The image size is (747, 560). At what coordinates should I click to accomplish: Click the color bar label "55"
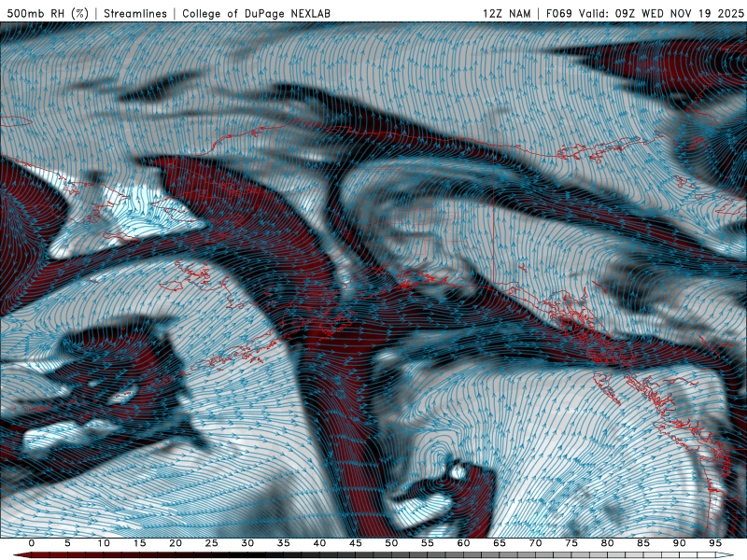pos(428,543)
